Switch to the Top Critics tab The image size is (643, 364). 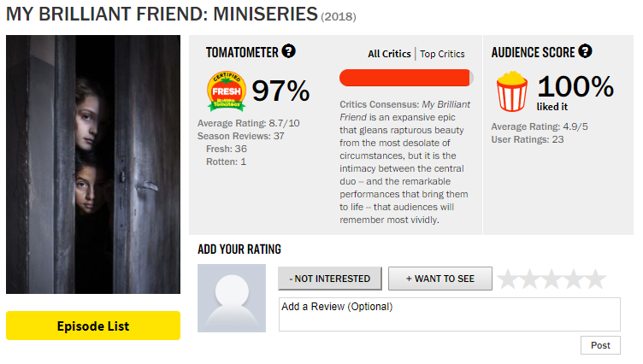pos(442,54)
